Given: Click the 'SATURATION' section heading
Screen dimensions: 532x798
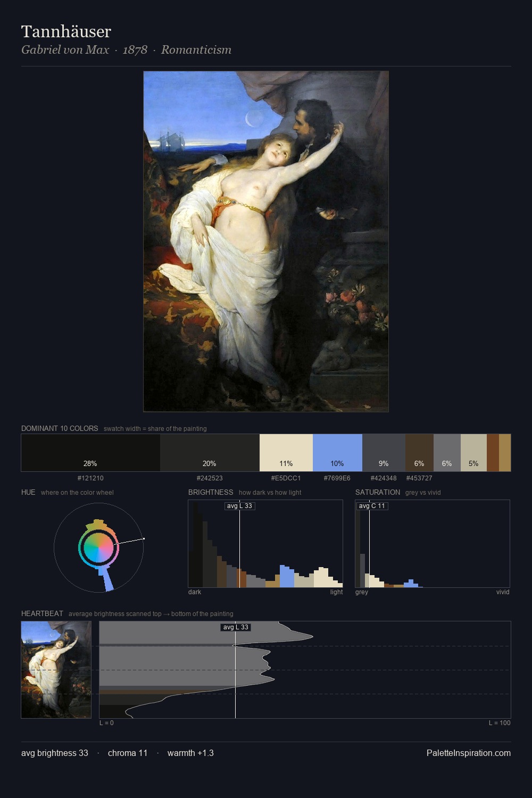Looking at the screenshot, I should point(378,492).
